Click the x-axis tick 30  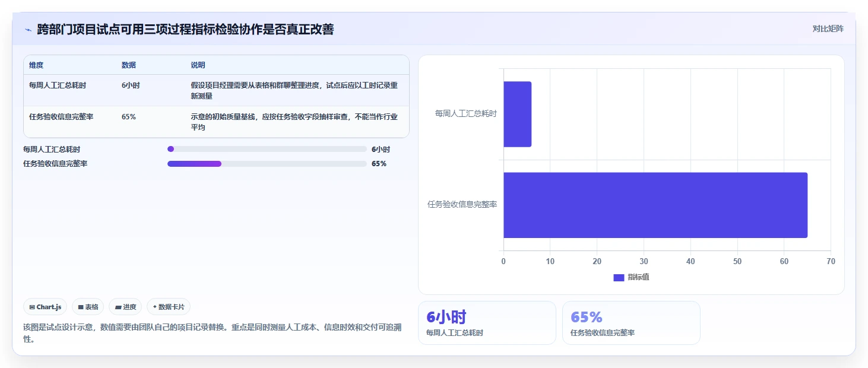coord(644,262)
